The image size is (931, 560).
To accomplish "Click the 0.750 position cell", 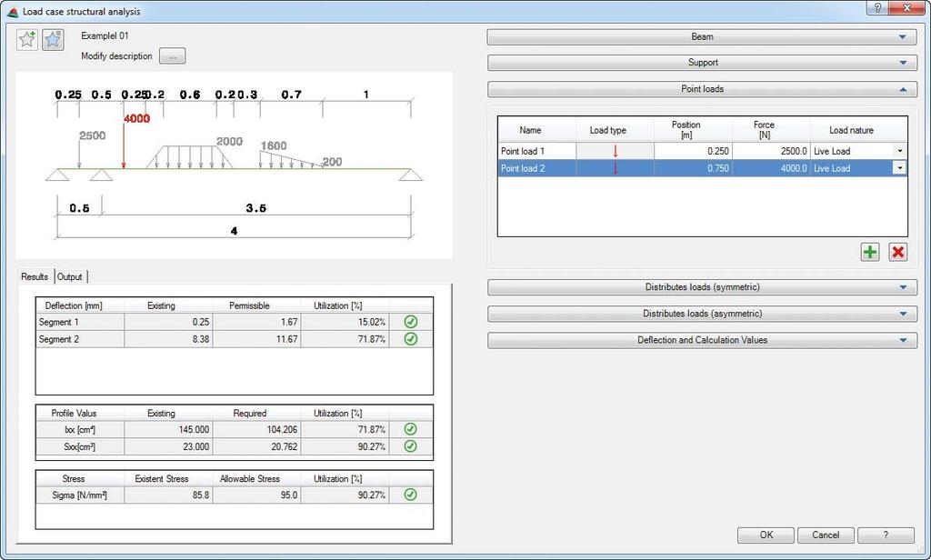I will 693,168.
